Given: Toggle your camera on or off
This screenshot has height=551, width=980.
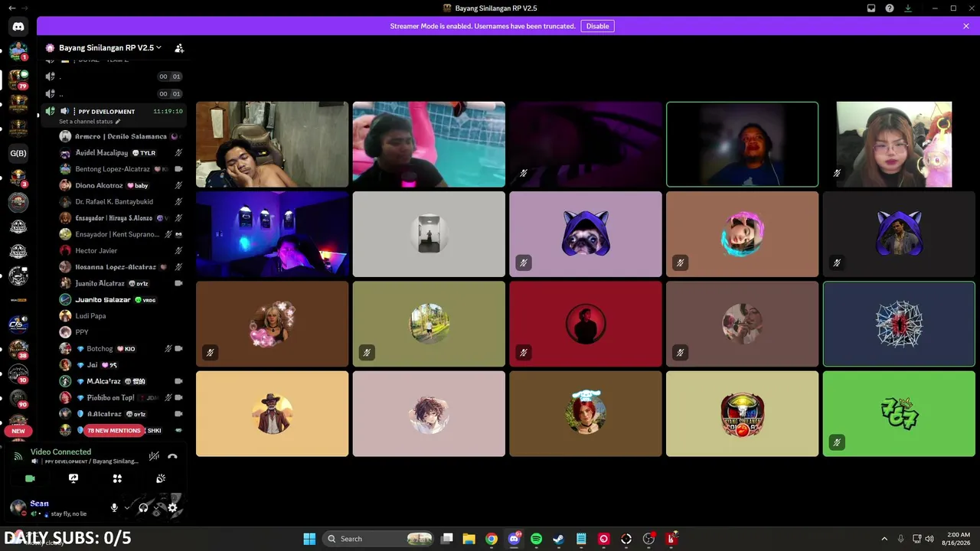Looking at the screenshot, I should [30, 478].
